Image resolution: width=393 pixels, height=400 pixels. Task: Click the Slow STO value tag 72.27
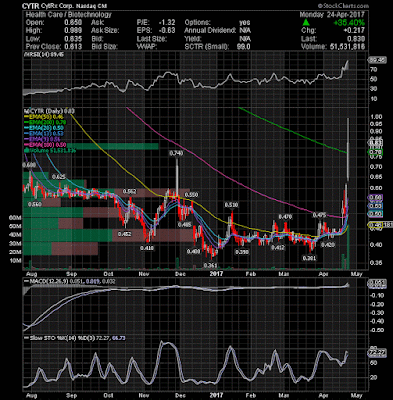[376, 353]
